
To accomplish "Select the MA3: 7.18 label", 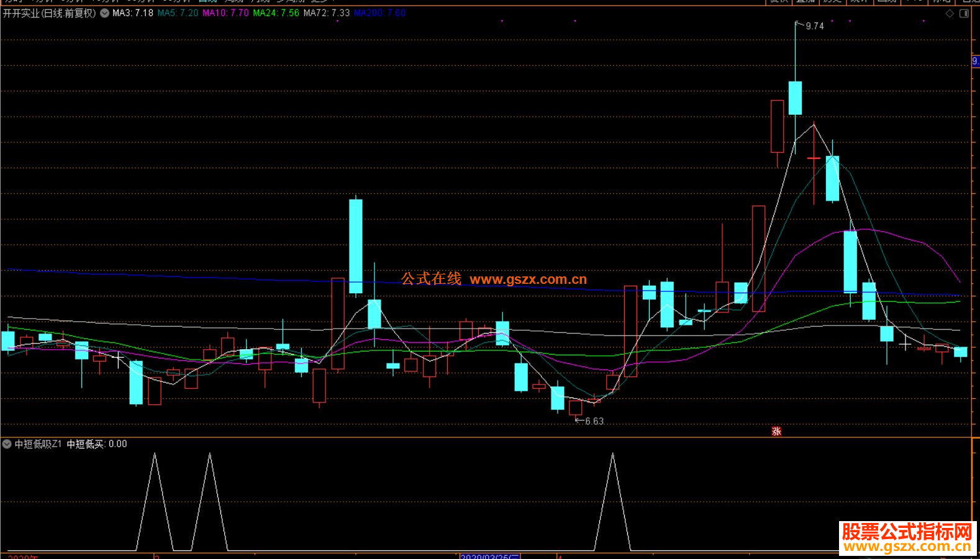I will point(133,13).
